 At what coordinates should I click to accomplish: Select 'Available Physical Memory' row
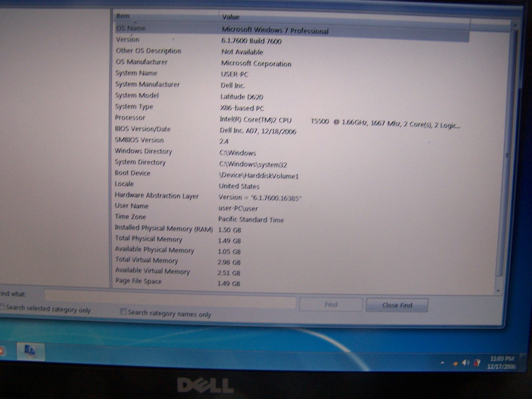pyautogui.click(x=154, y=250)
